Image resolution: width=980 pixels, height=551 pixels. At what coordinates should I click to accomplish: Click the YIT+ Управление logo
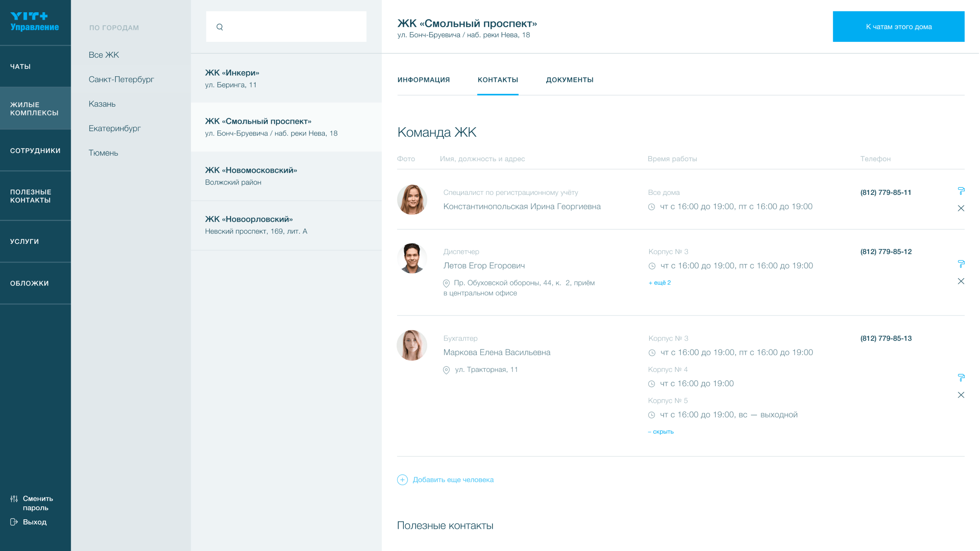(34, 21)
